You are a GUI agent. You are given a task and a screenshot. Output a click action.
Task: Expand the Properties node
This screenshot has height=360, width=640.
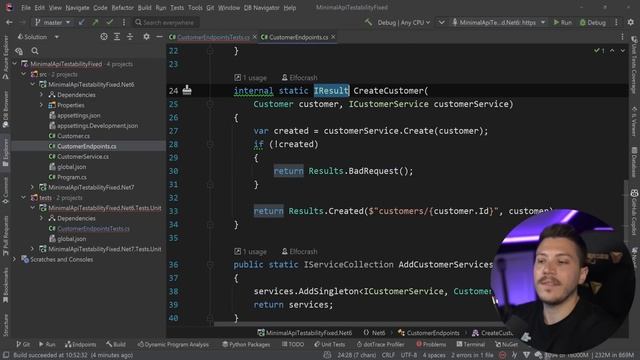click(x=41, y=105)
